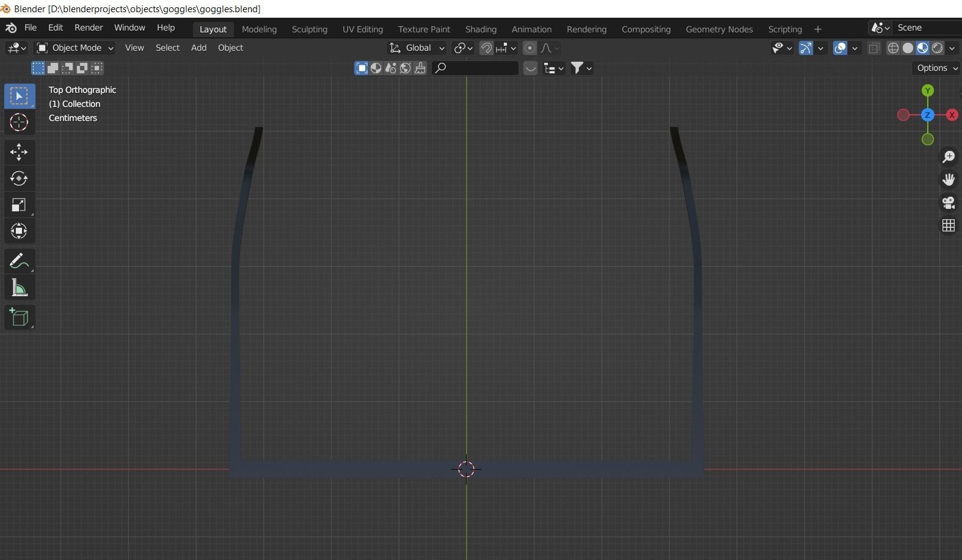Select the Add Cube tool
The width and height of the screenshot is (962, 560).
19,318
